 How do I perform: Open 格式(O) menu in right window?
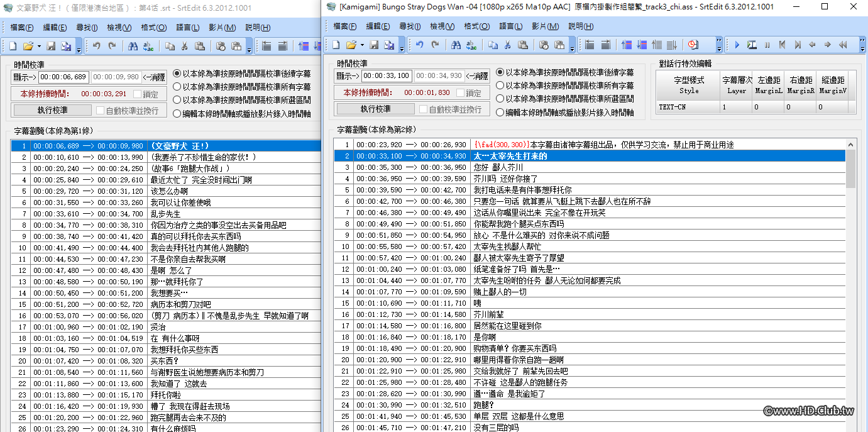tap(476, 26)
